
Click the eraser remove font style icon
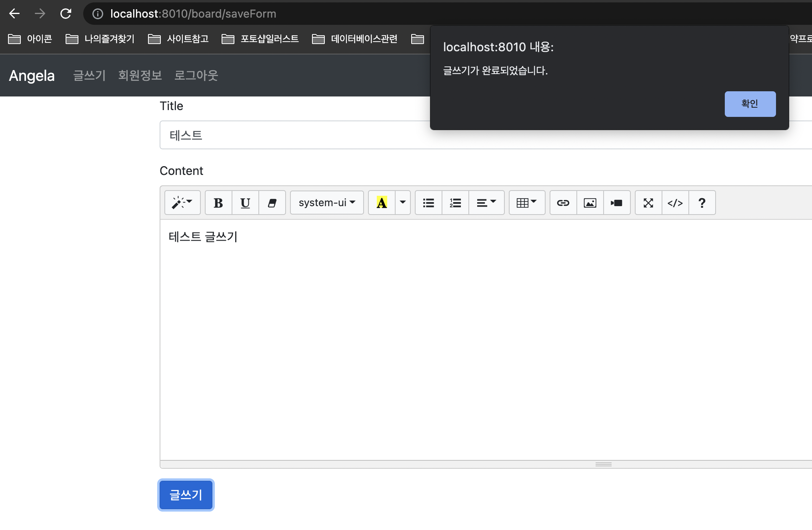coord(272,203)
